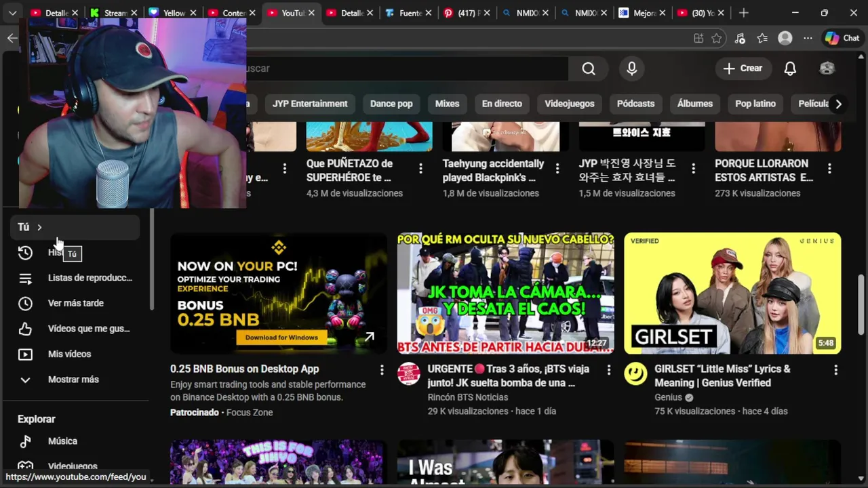This screenshot has height=488, width=868.
Task: Play the JK TOMA LA CÁMARA thumbnail
Action: pyautogui.click(x=505, y=293)
